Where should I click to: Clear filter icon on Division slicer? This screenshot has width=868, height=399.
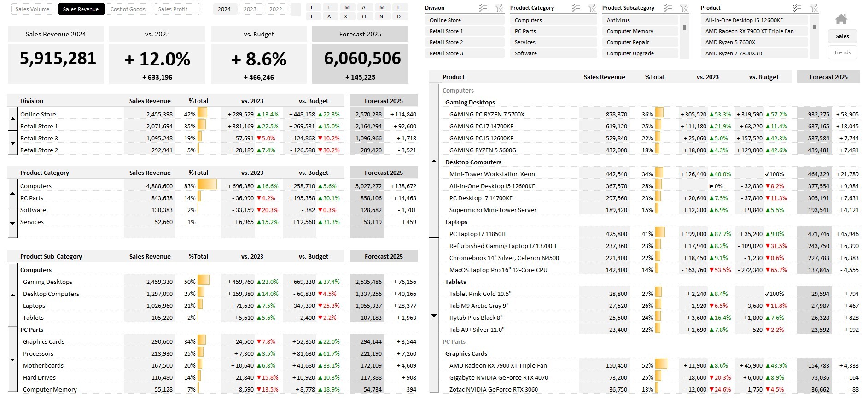coord(499,8)
